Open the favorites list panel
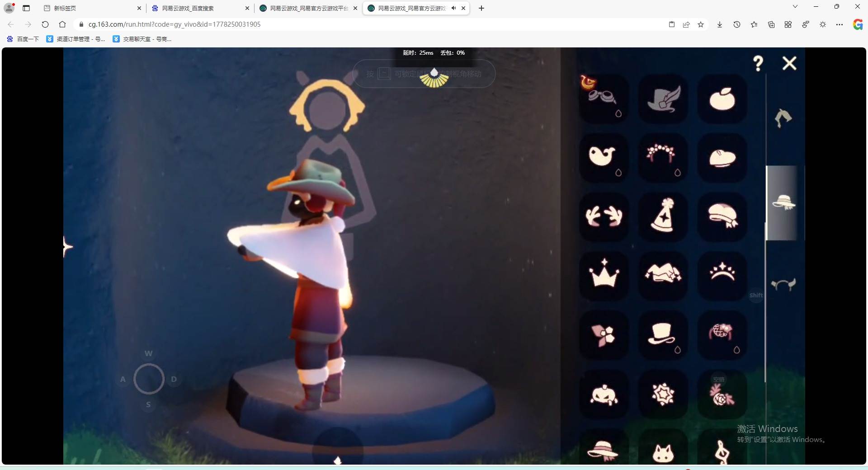 tap(754, 24)
